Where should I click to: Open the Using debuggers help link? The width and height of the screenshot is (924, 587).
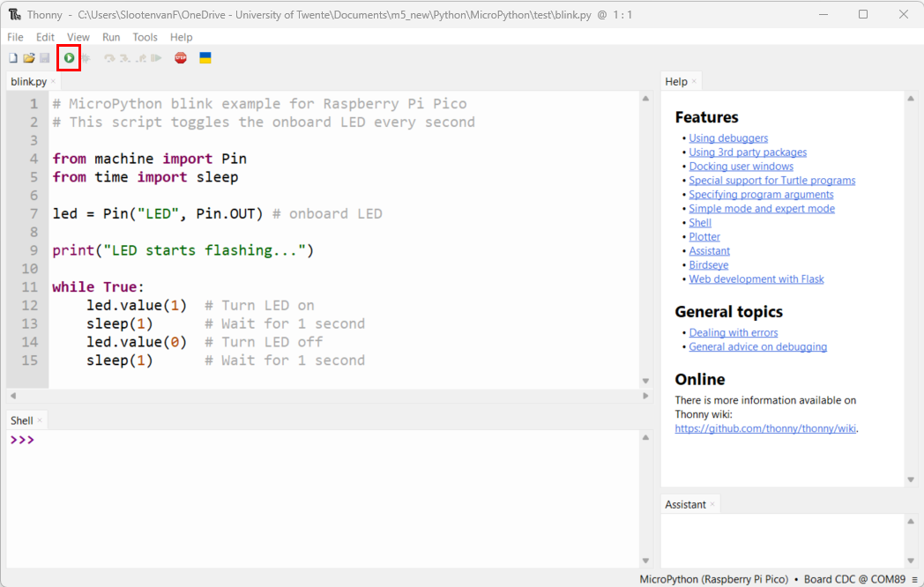[x=728, y=137]
